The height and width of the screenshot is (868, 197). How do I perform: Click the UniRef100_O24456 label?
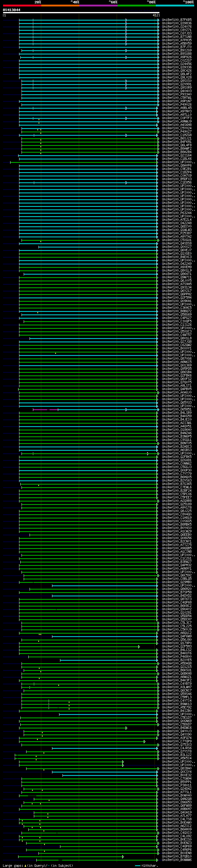177,64
